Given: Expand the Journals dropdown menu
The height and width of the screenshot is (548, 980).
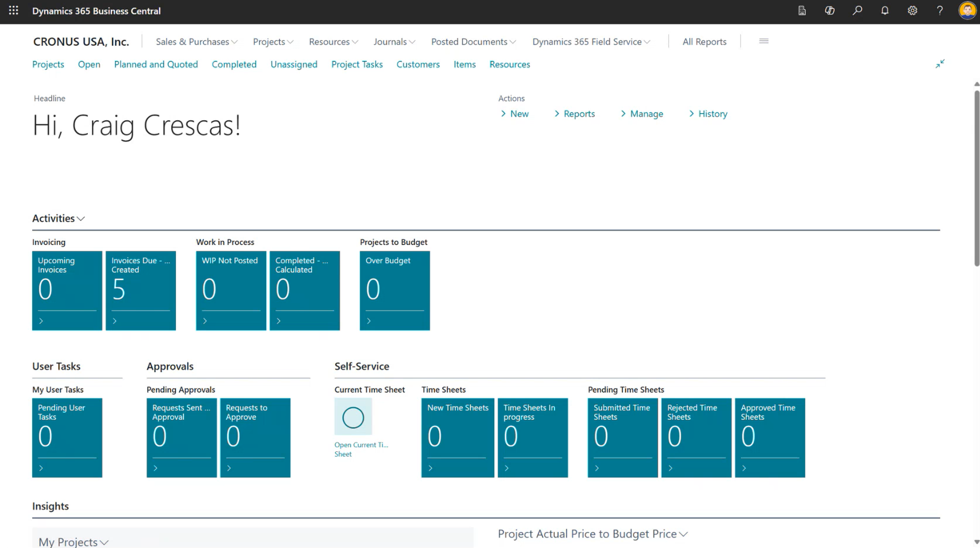Looking at the screenshot, I should click(394, 42).
